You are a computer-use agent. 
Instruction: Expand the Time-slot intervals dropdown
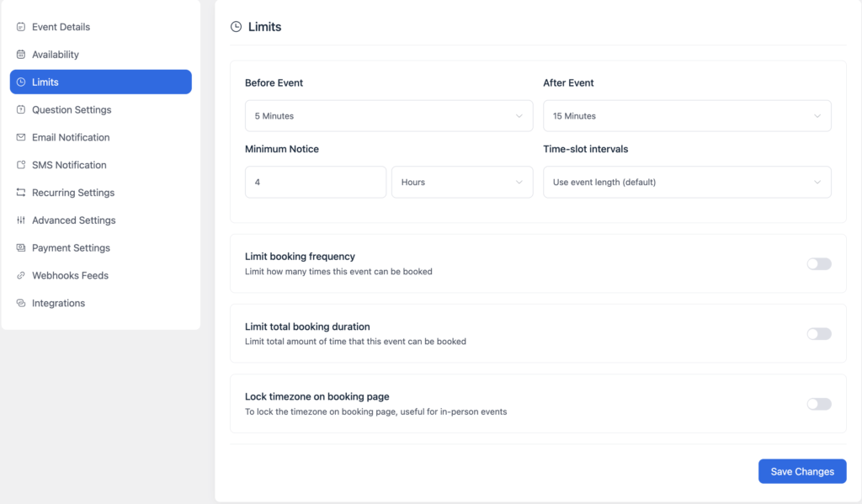[x=687, y=182]
